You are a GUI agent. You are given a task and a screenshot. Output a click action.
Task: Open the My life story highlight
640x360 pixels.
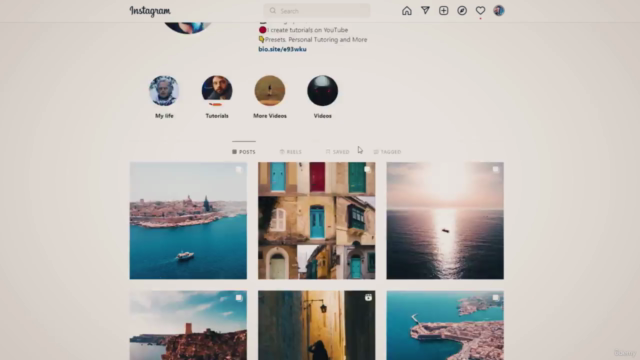coord(164,91)
